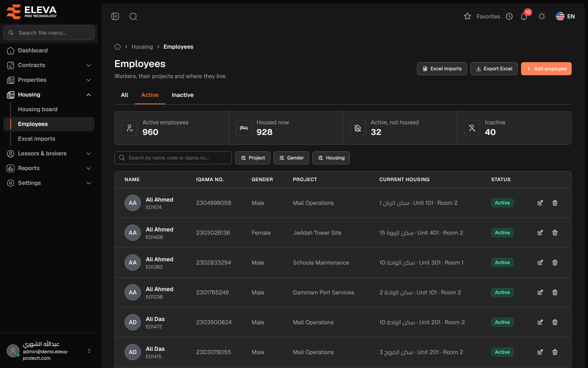The image size is (588, 368).
Task: Click the Export Excel button
Action: [x=494, y=69]
